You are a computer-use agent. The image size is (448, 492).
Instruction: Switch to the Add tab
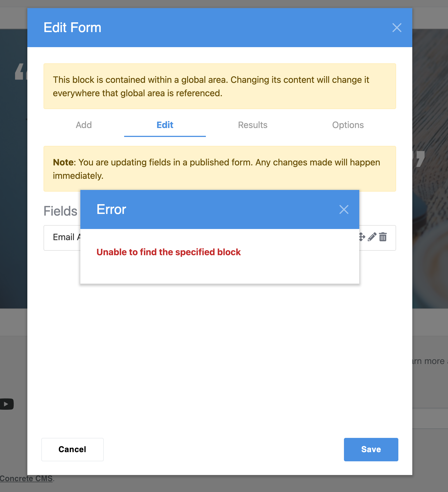[83, 125]
